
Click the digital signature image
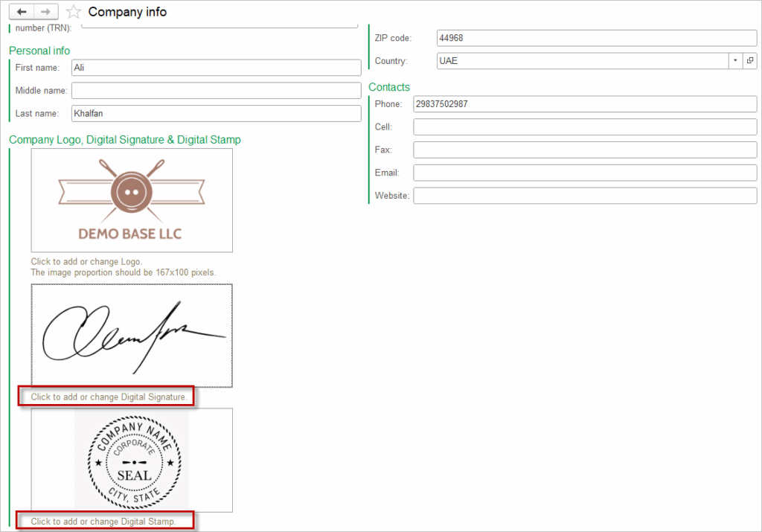click(132, 335)
